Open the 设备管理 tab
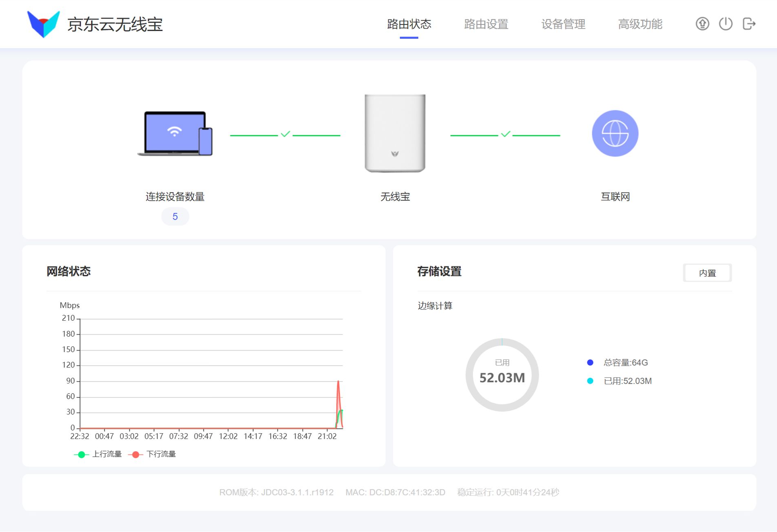Image resolution: width=777 pixels, height=532 pixels. click(x=563, y=24)
